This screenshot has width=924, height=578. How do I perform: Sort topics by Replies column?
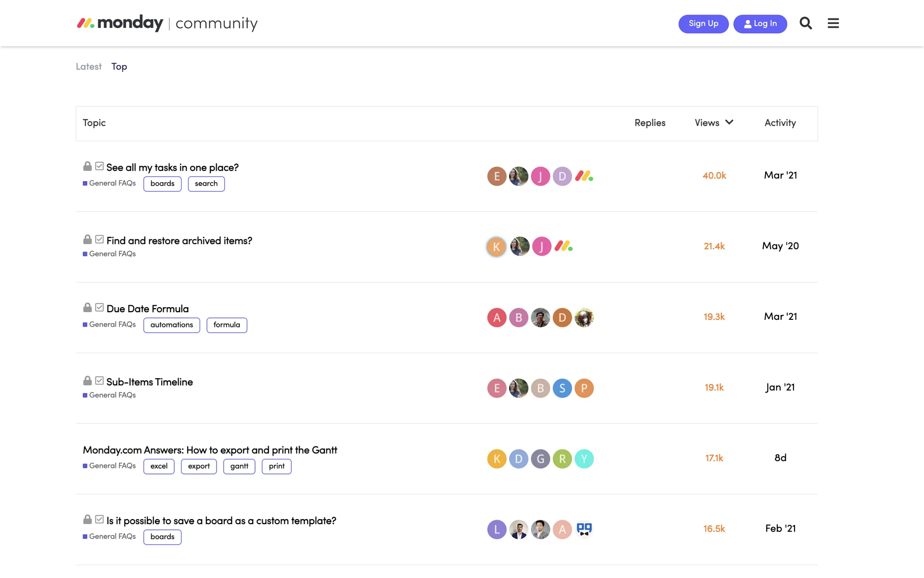pos(650,123)
